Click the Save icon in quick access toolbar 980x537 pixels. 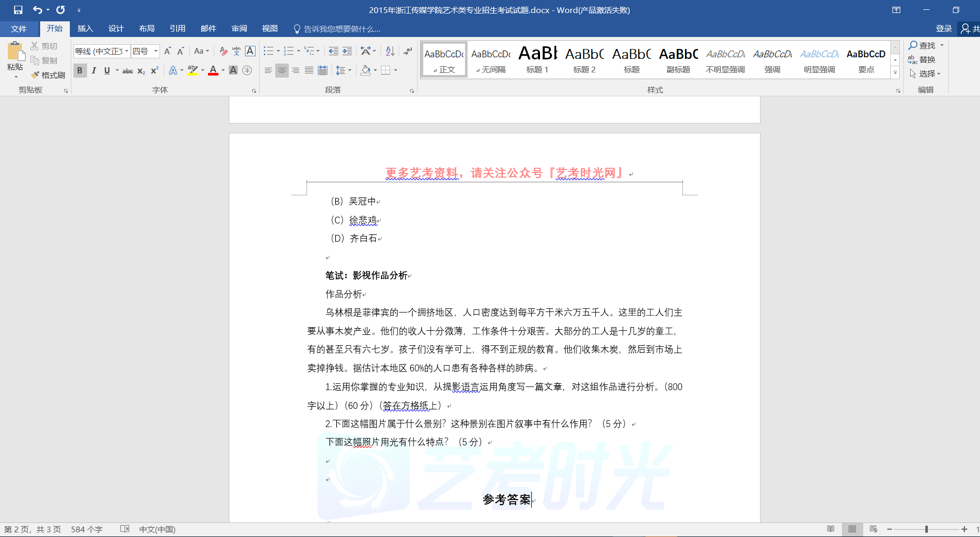[18, 10]
